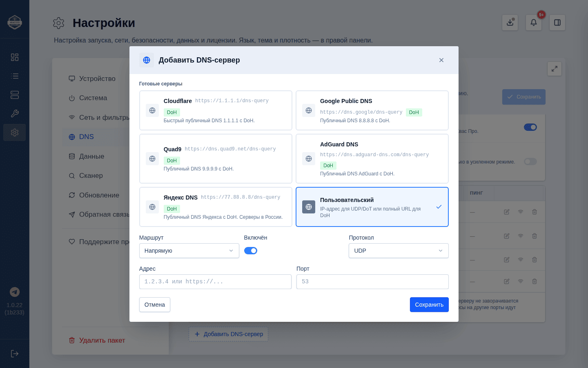Screen dimensions: 588x368
Task: Click the Отмена button
Action: pos(155,305)
